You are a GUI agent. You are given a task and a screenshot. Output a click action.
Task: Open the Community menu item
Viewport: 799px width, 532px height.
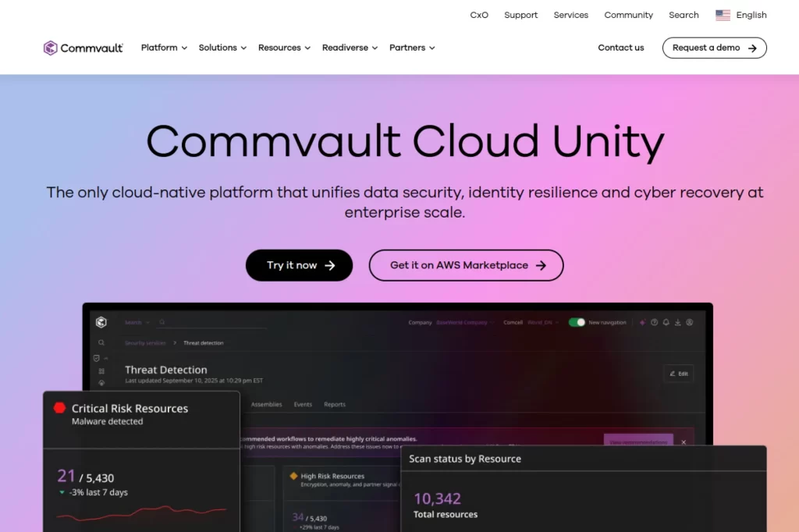pyautogui.click(x=628, y=15)
